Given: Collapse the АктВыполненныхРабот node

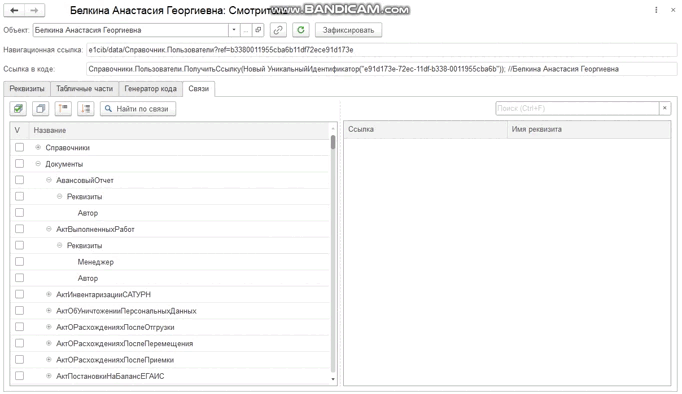Looking at the screenshot, I should (x=49, y=229).
